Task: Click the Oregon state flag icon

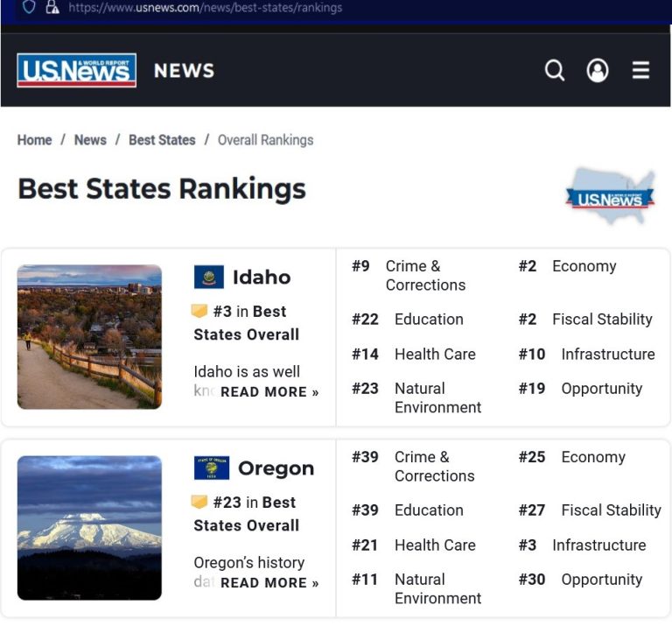Action: (211, 468)
